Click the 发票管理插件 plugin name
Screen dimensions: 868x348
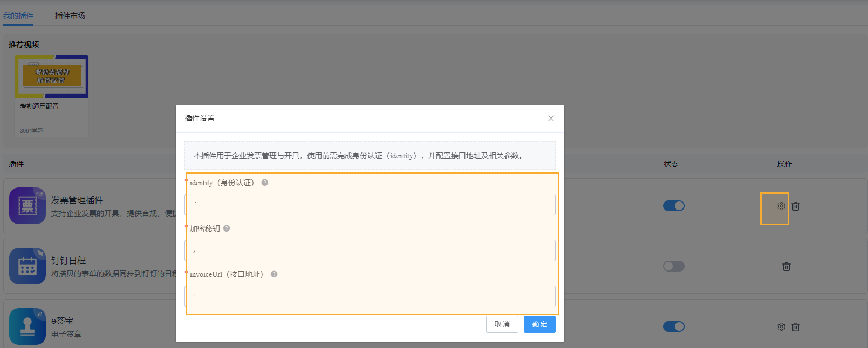click(x=77, y=200)
